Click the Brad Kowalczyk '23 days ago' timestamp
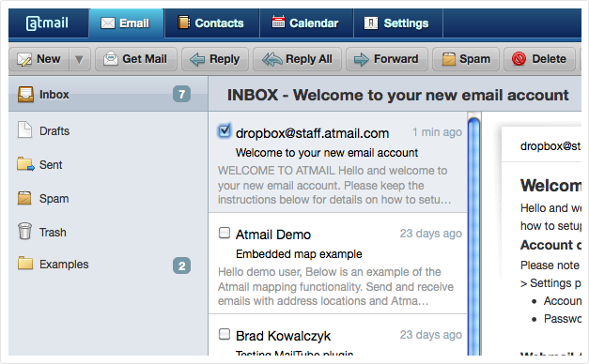The image size is (589, 364). coord(431,335)
